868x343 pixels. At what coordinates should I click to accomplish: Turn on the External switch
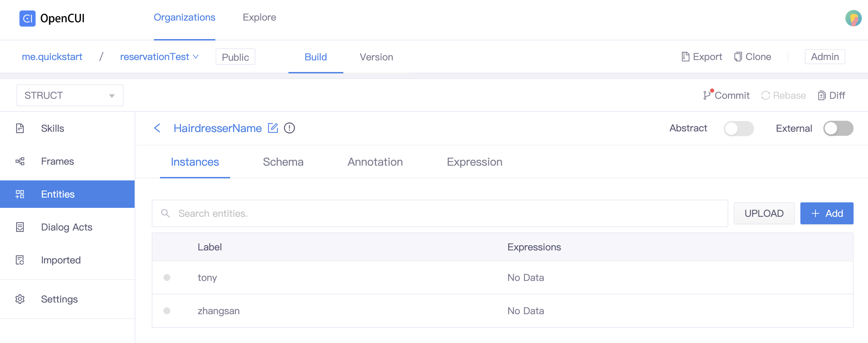(838, 129)
